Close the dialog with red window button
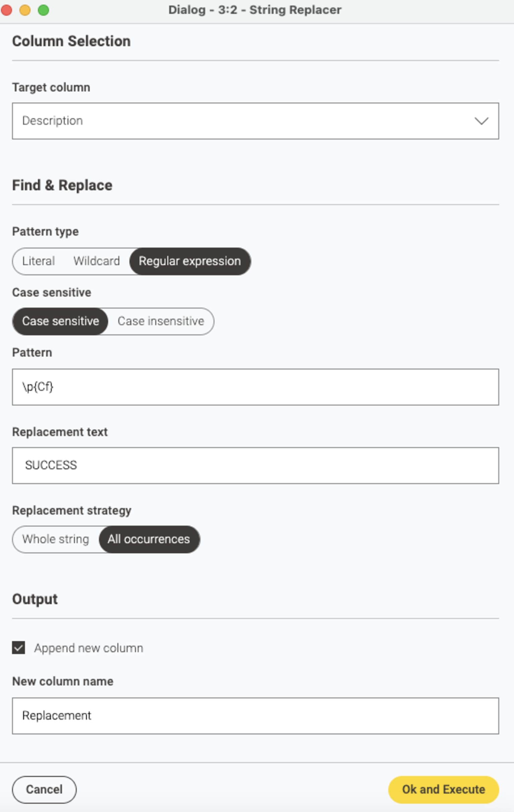514x812 pixels. pyautogui.click(x=6, y=10)
